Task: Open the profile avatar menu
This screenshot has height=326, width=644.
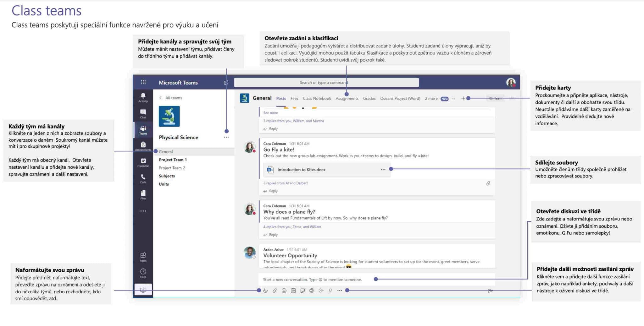Action: [511, 83]
